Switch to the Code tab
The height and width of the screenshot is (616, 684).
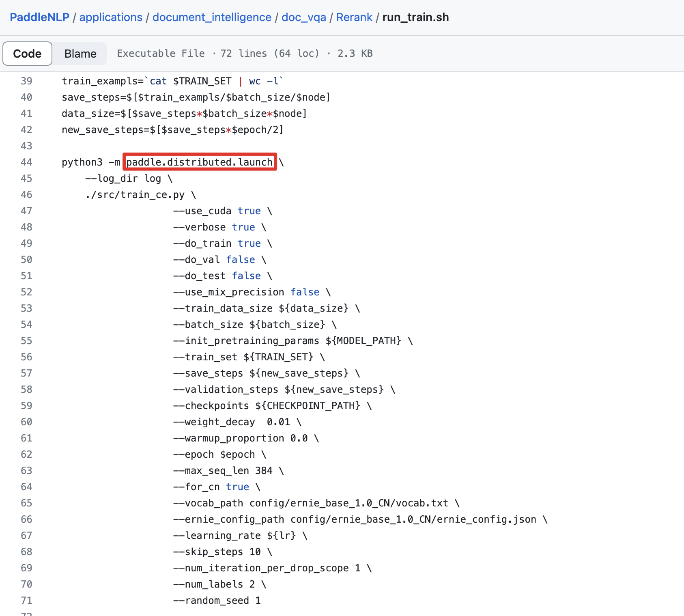coord(27,53)
